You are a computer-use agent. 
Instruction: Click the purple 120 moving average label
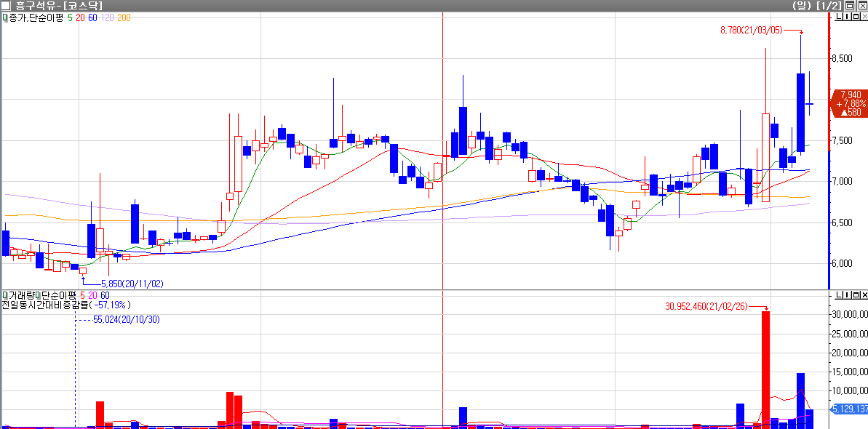point(108,17)
